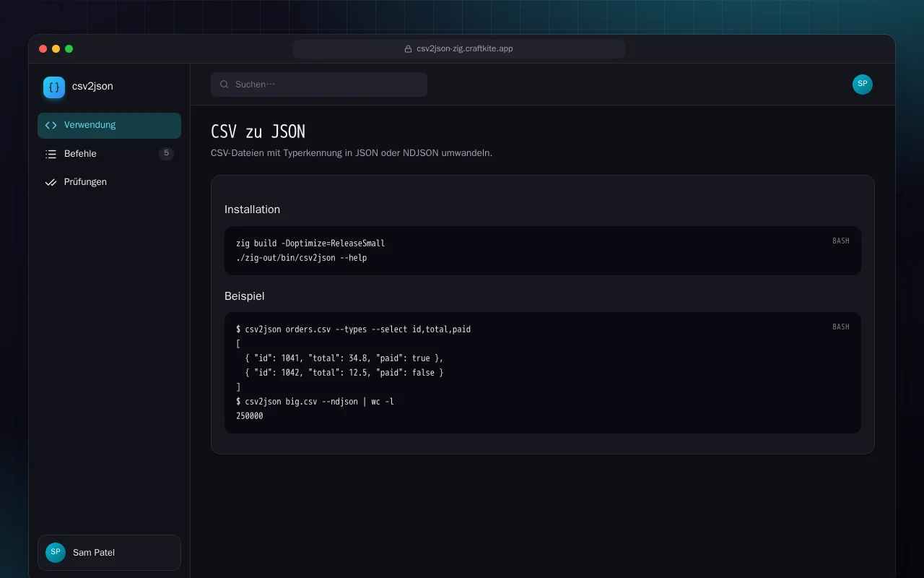Open the Prüfungen section

pyautogui.click(x=109, y=182)
